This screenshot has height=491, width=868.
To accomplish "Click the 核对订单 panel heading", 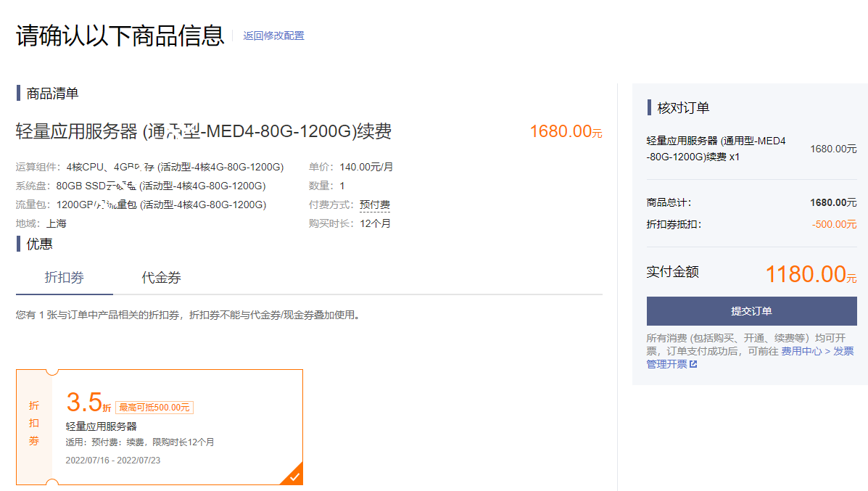I will pyautogui.click(x=683, y=108).
